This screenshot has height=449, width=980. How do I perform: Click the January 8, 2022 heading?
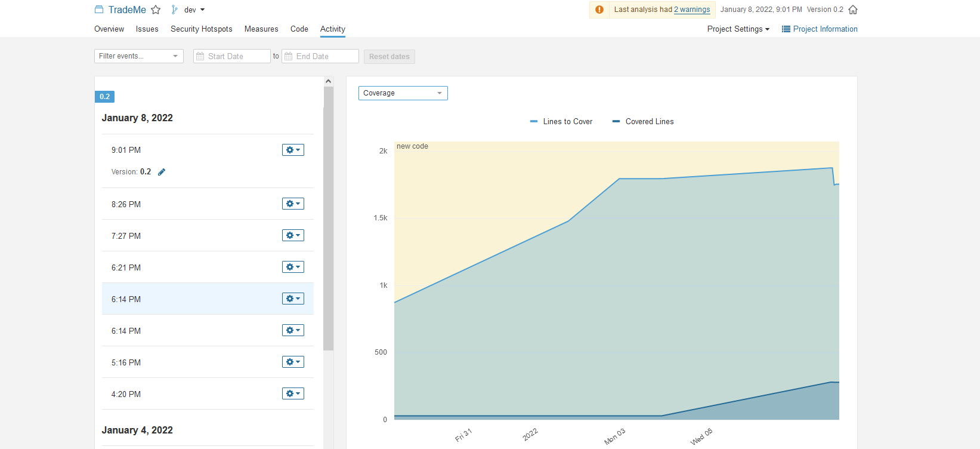click(x=137, y=118)
